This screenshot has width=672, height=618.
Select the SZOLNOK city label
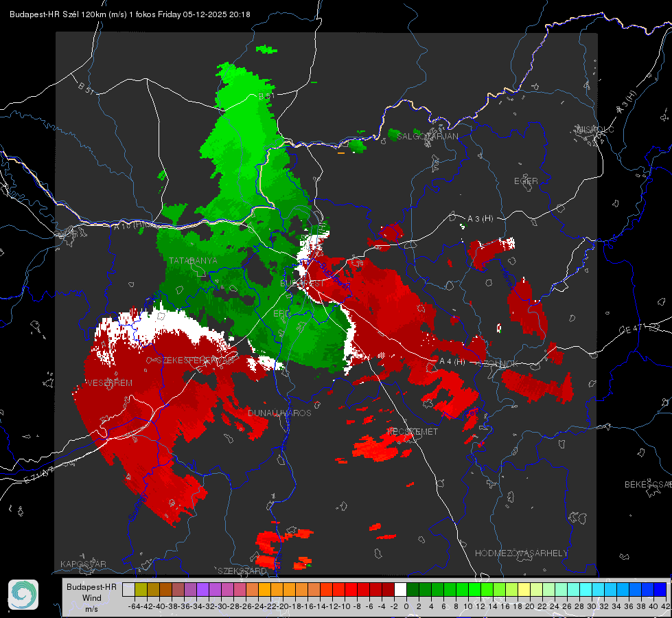coord(498,364)
